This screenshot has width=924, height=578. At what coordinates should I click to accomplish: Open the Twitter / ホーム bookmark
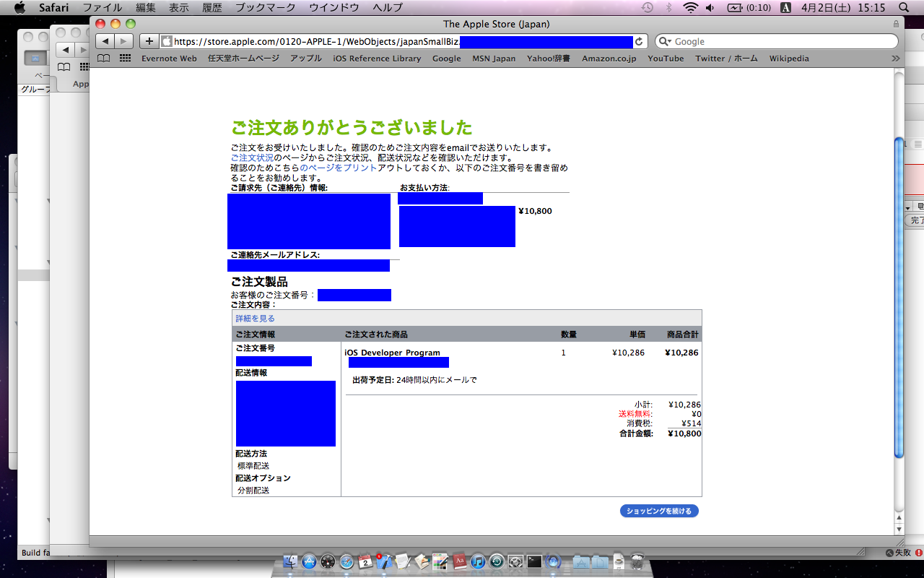pyautogui.click(x=727, y=59)
